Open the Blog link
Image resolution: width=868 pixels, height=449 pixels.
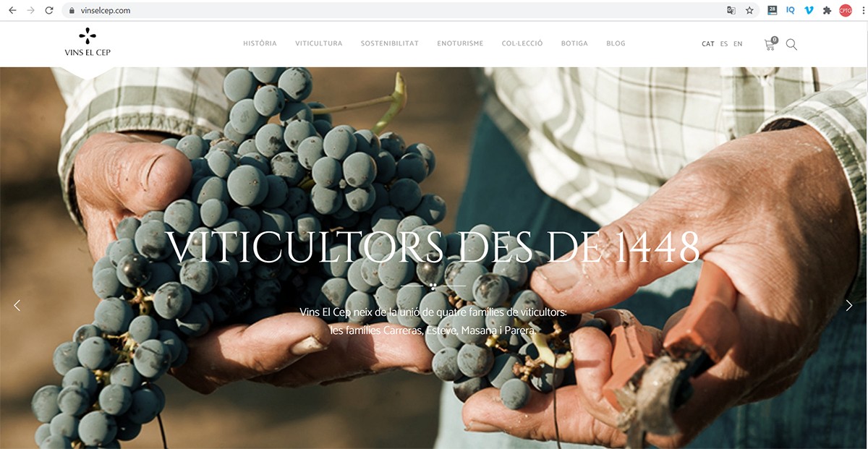[616, 43]
